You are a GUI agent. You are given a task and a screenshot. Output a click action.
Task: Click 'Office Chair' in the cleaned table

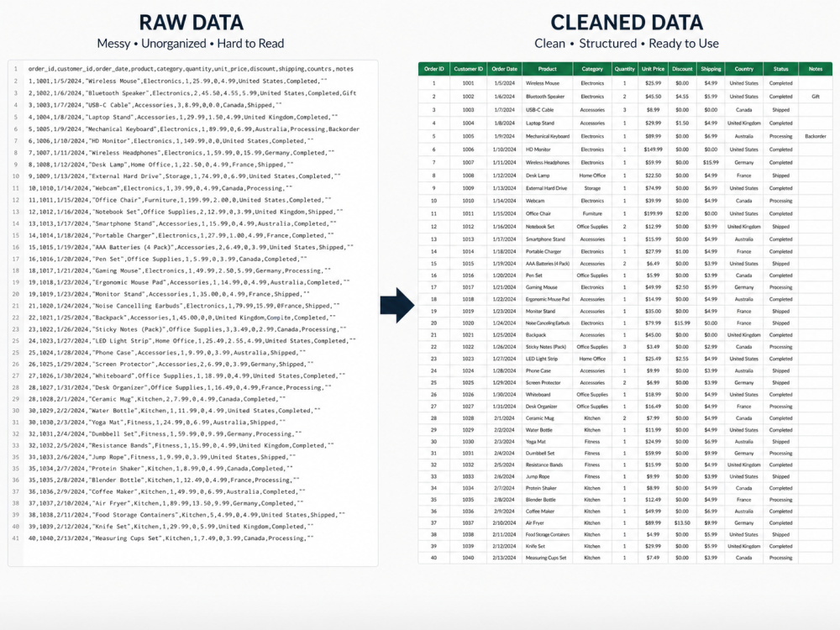click(538, 213)
